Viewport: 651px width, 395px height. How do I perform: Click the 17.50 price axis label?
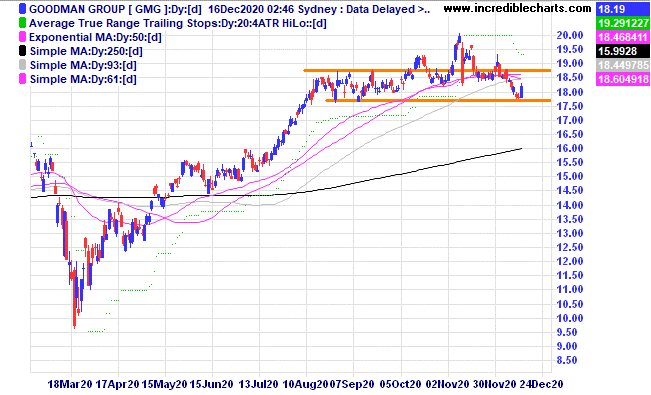pyautogui.click(x=570, y=106)
